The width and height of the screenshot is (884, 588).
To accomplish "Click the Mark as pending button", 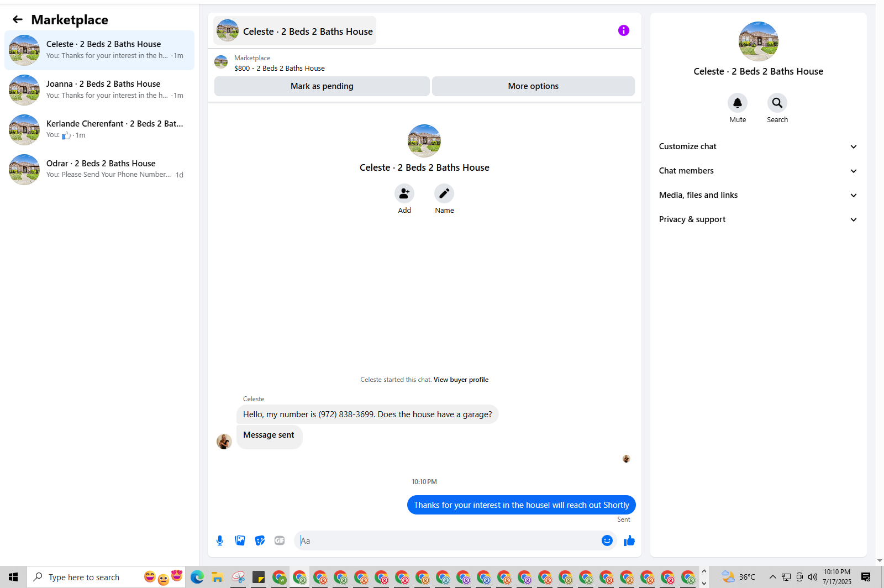I will point(322,86).
